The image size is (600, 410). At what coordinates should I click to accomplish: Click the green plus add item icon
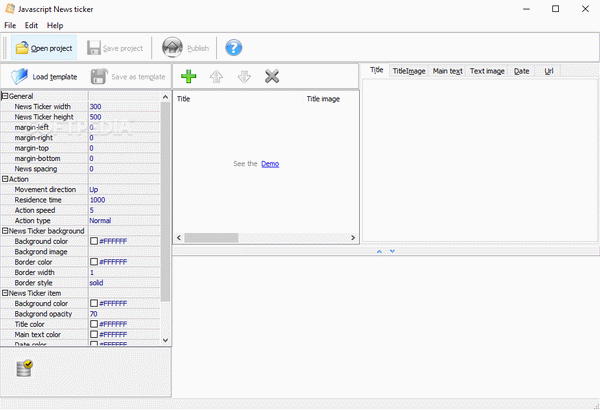[x=188, y=76]
